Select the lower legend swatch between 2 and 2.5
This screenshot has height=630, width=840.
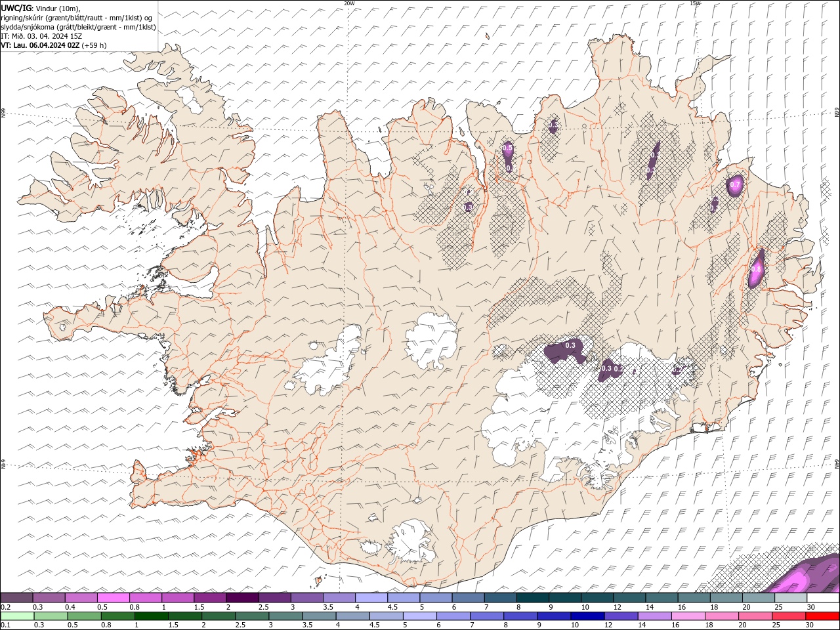pos(219,616)
